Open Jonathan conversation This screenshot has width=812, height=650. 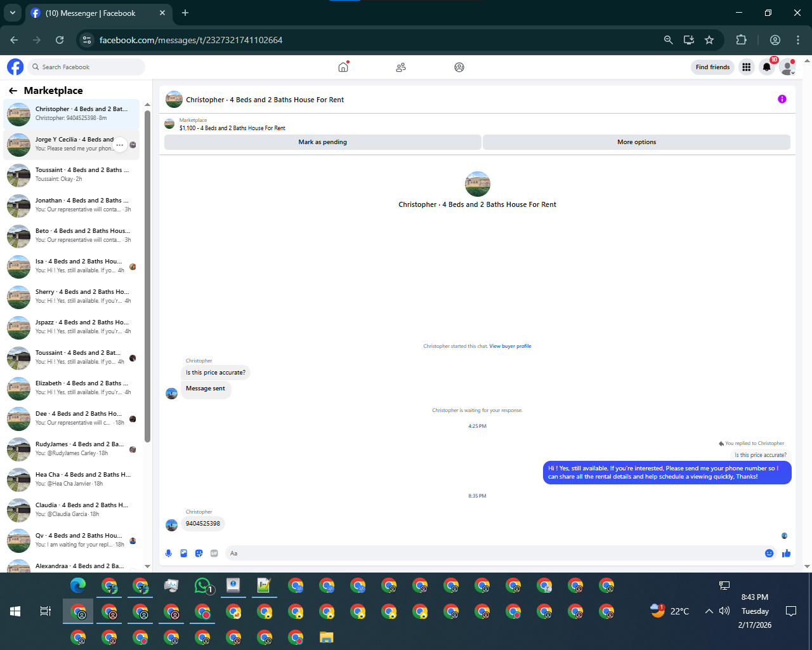[71, 206]
